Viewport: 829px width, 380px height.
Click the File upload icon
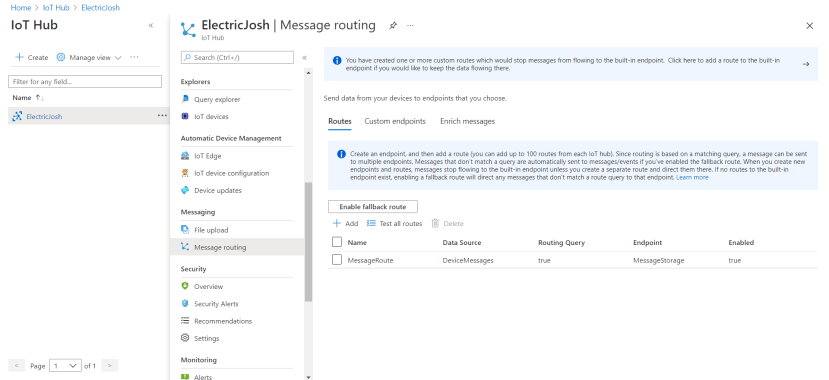tap(185, 230)
